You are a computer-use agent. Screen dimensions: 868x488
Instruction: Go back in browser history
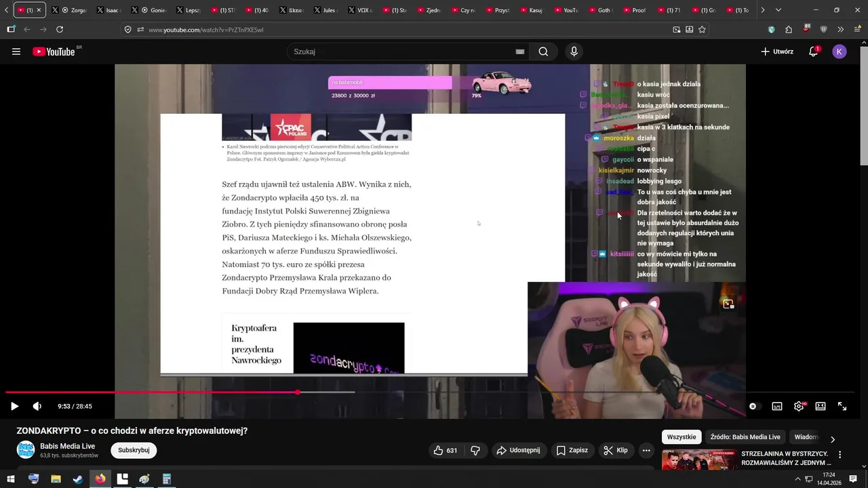tap(27, 29)
